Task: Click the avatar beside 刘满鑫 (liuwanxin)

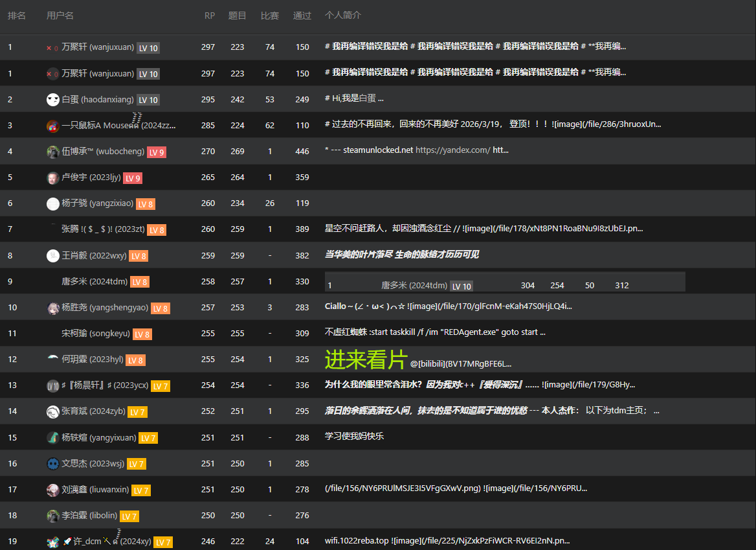Action: 52,490
